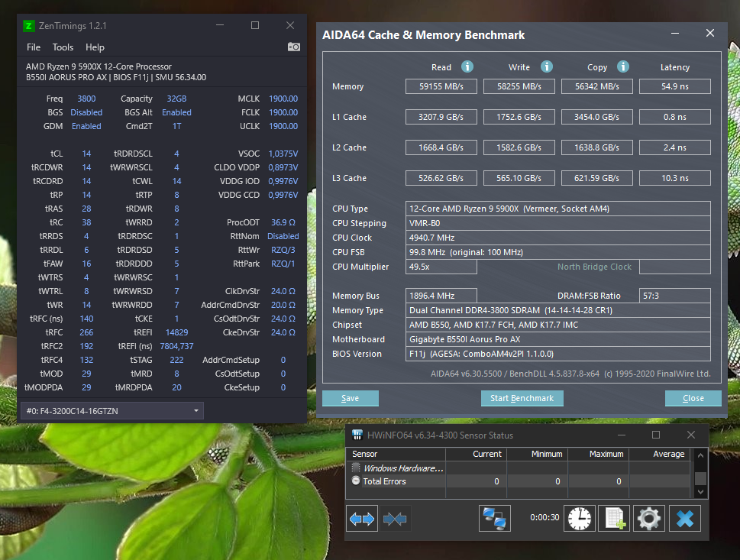Viewport: 740px width, 560px height.
Task: Start HWiNFO logging with sheet-plus icon
Action: [x=615, y=519]
